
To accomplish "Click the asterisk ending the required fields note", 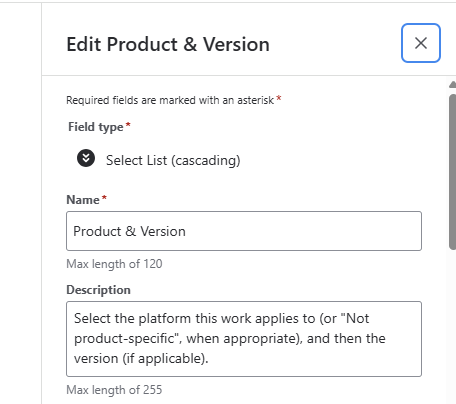I will click(279, 98).
